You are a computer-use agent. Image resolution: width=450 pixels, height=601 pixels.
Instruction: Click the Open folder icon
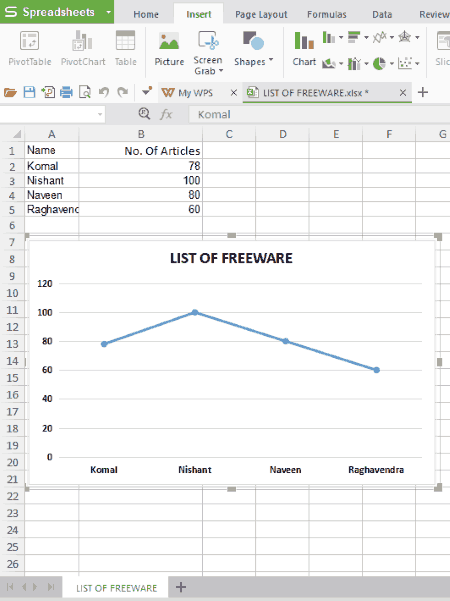pyautogui.click(x=10, y=92)
